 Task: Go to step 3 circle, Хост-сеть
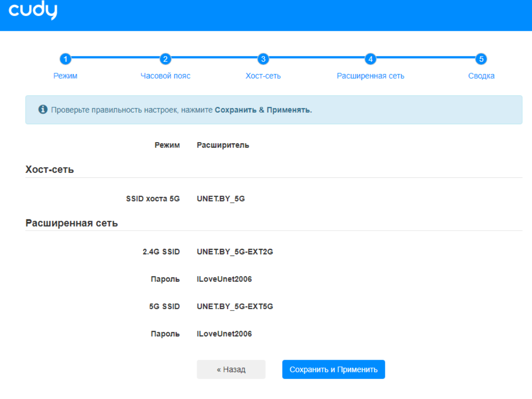(263, 59)
